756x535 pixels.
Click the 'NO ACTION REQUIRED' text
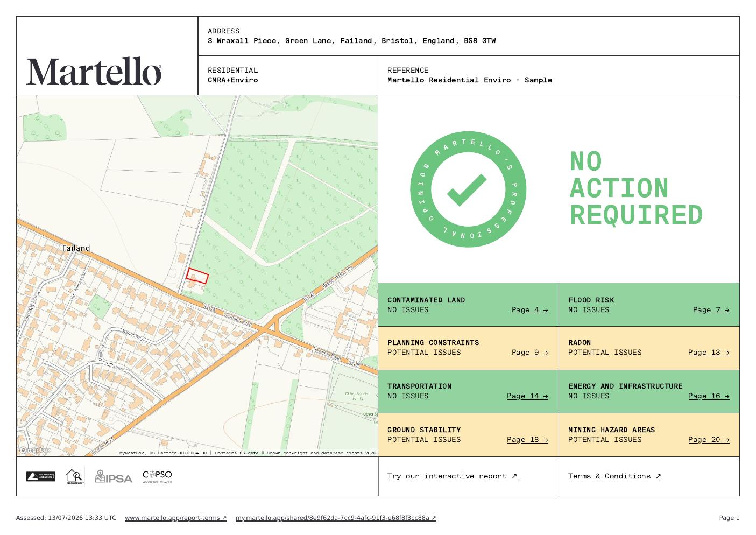coord(636,188)
